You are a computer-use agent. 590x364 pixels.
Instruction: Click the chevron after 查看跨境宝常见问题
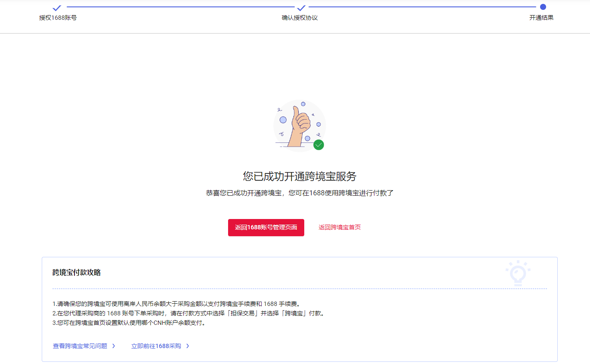tap(114, 346)
